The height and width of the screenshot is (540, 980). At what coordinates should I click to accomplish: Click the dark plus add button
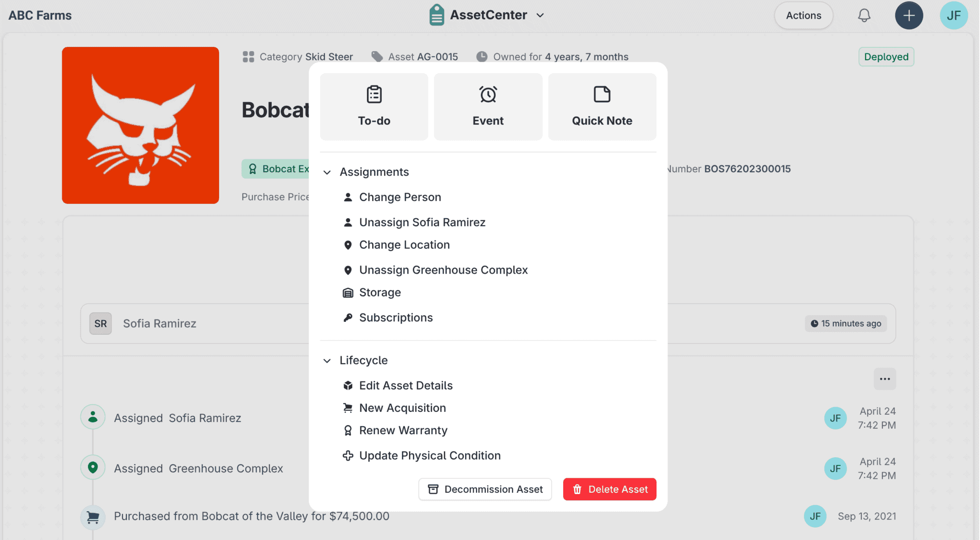click(x=909, y=16)
